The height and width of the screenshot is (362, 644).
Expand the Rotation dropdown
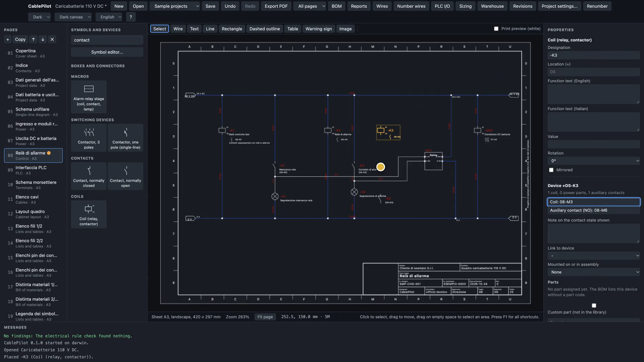594,161
